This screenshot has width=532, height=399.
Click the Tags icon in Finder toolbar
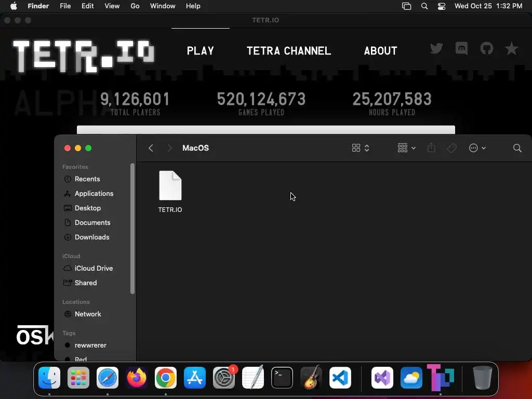pyautogui.click(x=451, y=148)
